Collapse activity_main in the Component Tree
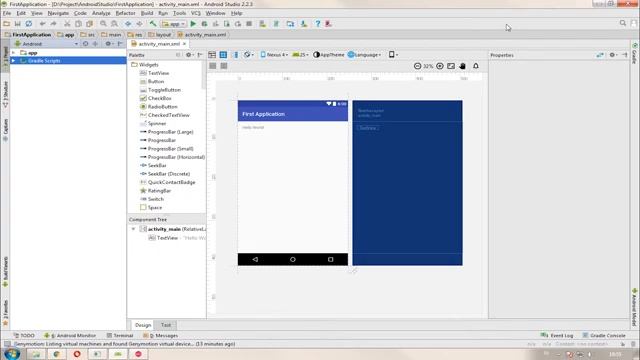Screen dimensions: 640x360 point(133,229)
